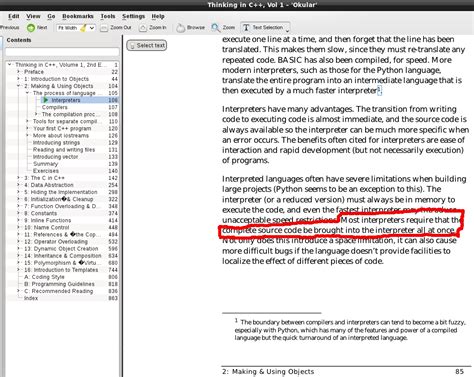Viewport: 474px width, 377px height.
Task: Open the Settings menu
Action: click(x=133, y=16)
